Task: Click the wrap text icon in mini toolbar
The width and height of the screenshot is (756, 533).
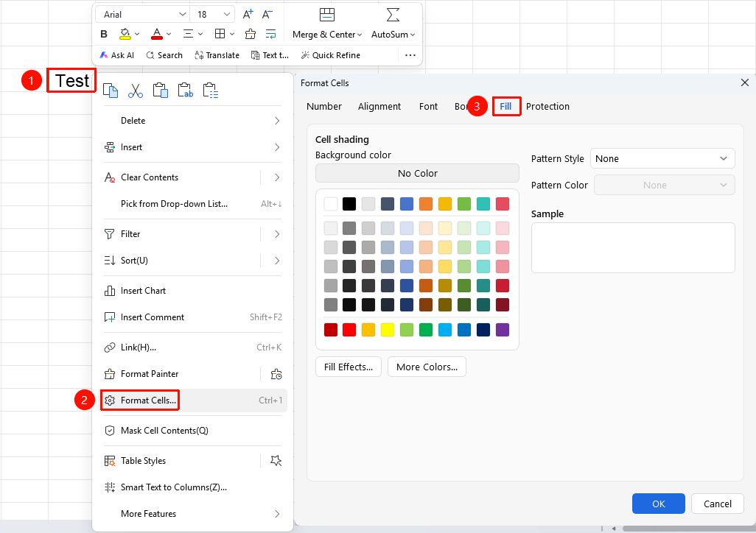Action: coord(271,34)
